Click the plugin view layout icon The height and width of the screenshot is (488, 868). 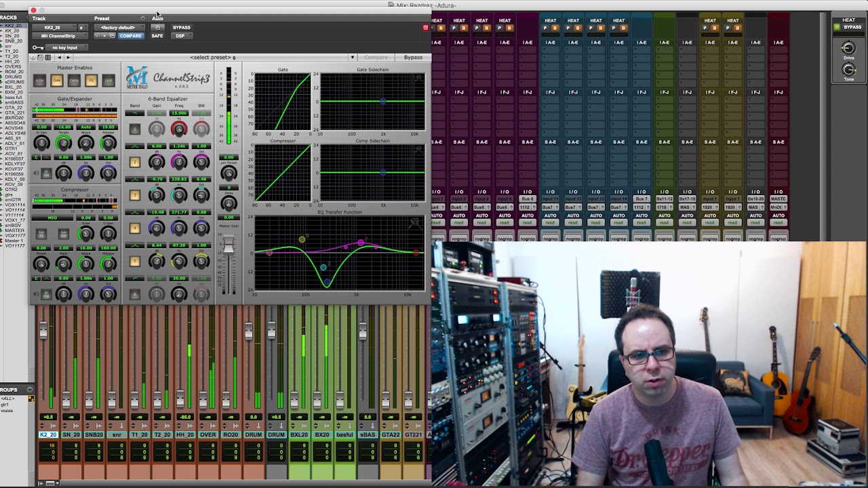coord(41,57)
